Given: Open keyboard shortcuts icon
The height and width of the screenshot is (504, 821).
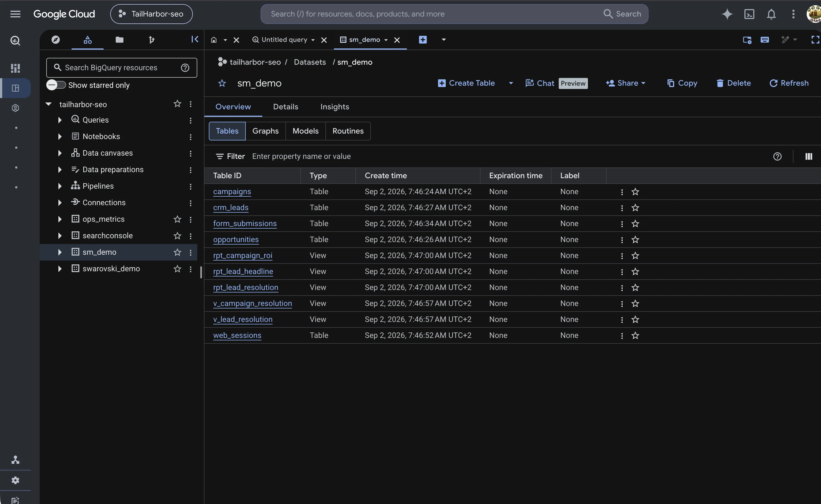Looking at the screenshot, I should pos(765,40).
